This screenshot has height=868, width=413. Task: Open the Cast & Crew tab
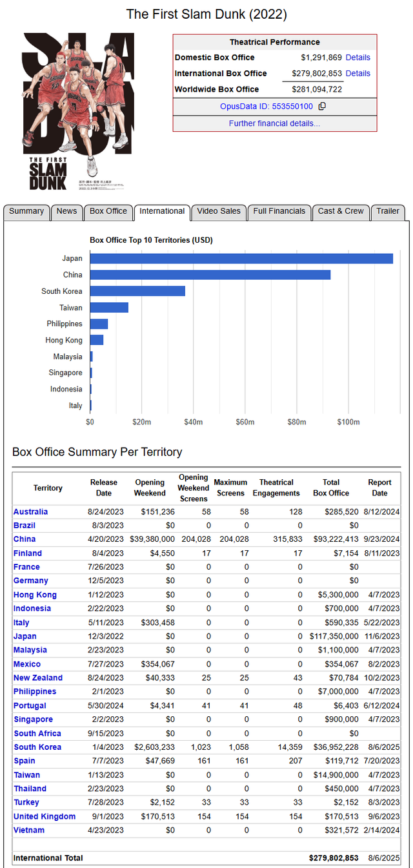[x=341, y=211]
